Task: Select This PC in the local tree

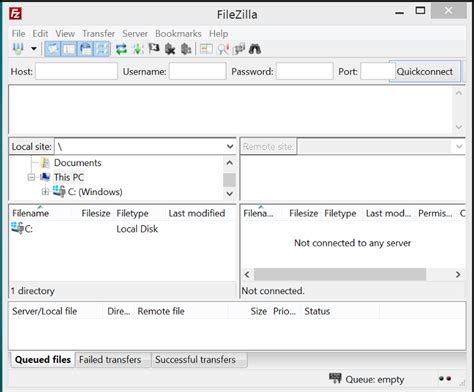Action: tap(69, 177)
